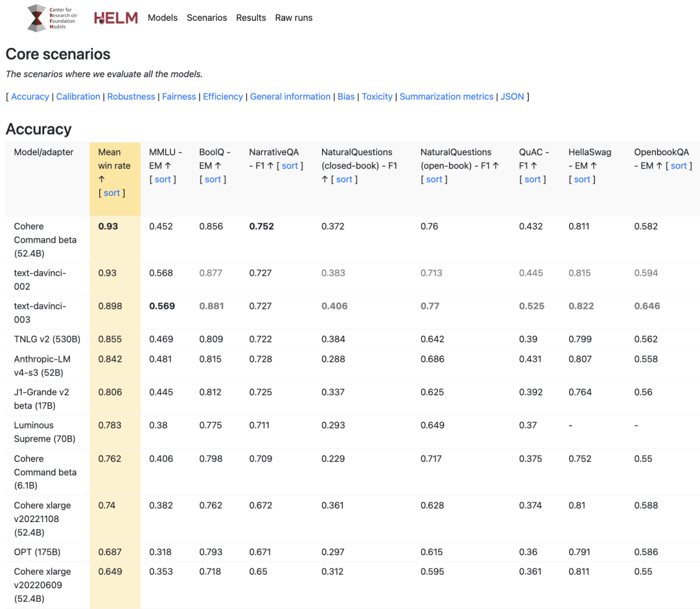Sort table by BoolQ - EM
The height and width of the screenshot is (609, 700).
pyautogui.click(x=213, y=179)
